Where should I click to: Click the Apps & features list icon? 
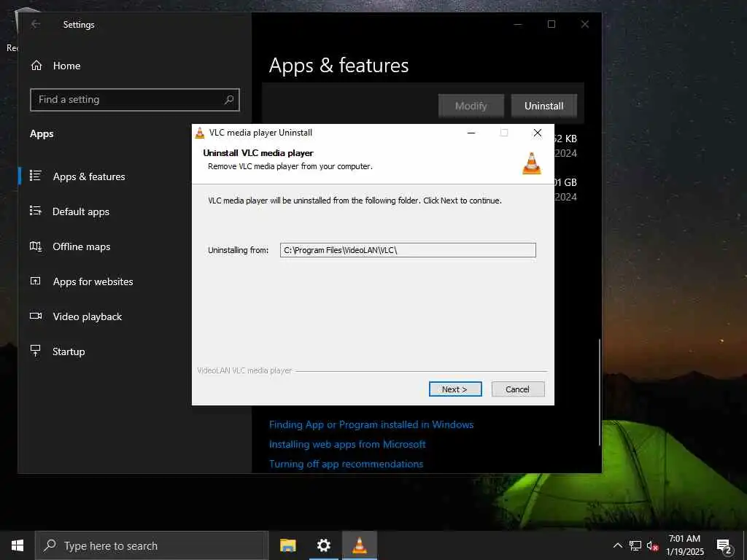point(36,176)
